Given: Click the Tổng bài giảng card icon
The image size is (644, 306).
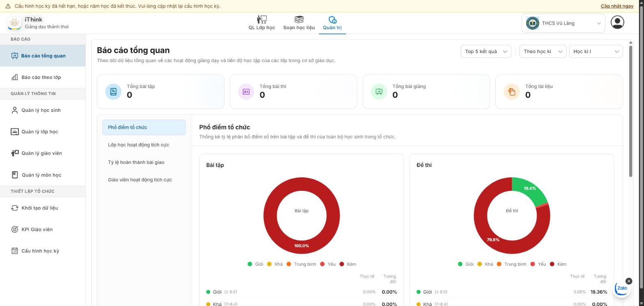Looking at the screenshot, I should [x=379, y=92].
